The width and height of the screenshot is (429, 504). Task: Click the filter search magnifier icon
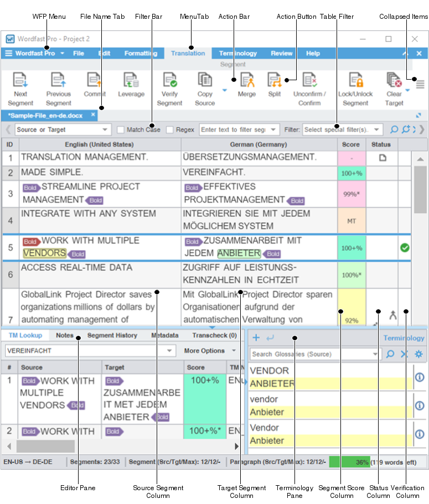(x=394, y=129)
